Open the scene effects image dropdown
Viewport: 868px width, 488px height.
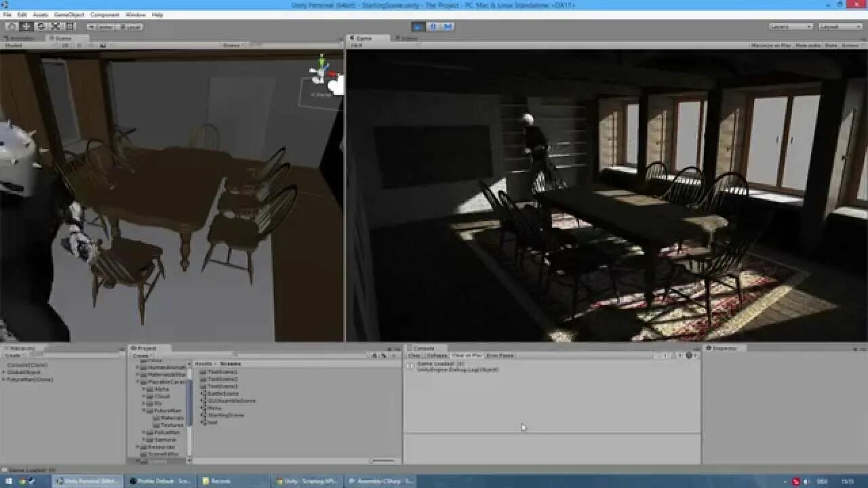pyautogui.click(x=103, y=45)
